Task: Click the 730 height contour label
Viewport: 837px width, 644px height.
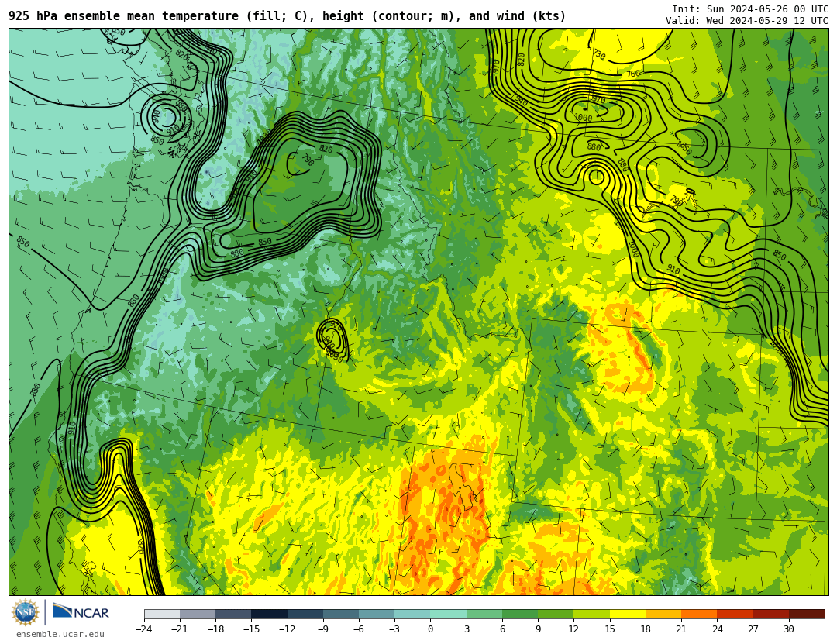Action: point(599,54)
